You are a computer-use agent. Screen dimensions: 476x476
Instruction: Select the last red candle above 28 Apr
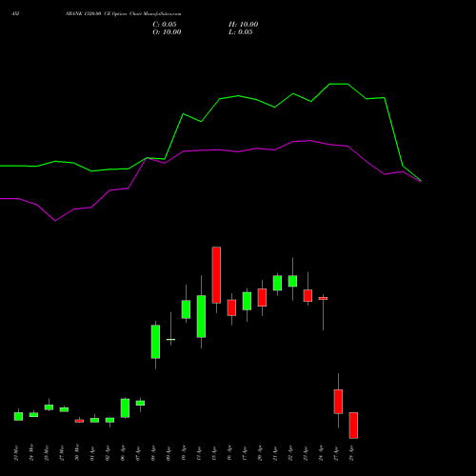point(353,426)
